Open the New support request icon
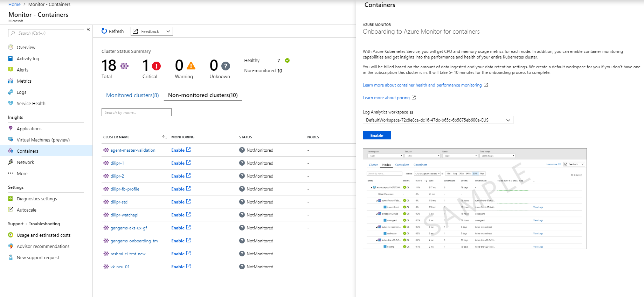 (x=11, y=257)
